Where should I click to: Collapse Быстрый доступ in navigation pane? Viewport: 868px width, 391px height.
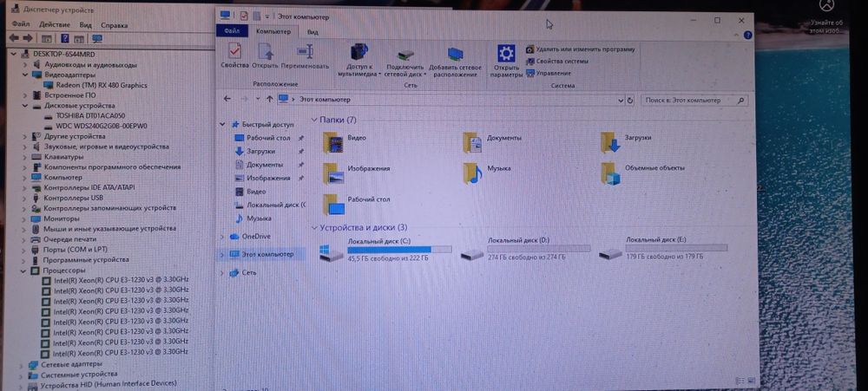click(222, 125)
